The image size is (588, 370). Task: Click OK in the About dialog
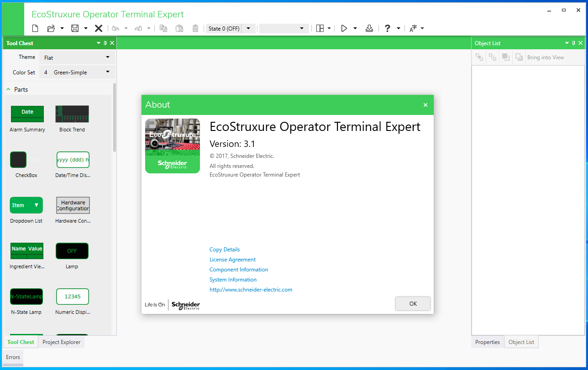coord(413,303)
